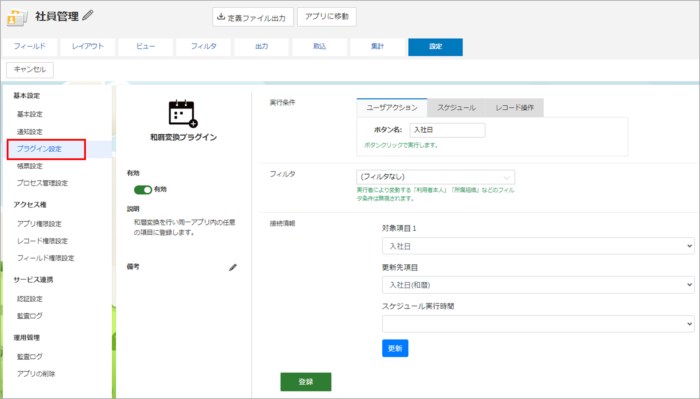
Task: Click the pencil icon beside 社員管理 title
Action: coord(88,16)
